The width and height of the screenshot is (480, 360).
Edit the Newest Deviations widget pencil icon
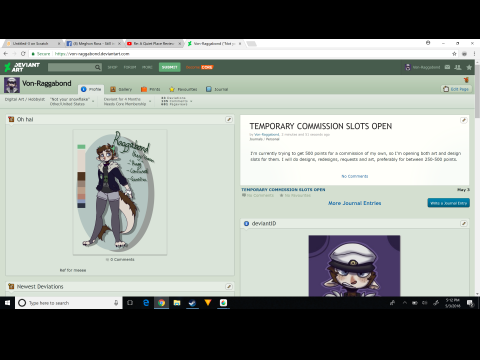(x=229, y=286)
